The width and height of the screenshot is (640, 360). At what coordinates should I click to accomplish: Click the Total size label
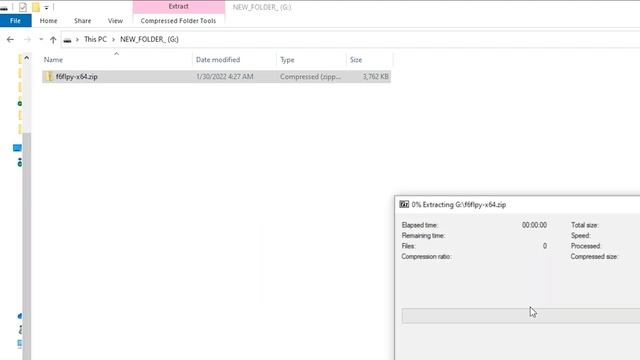(585, 225)
